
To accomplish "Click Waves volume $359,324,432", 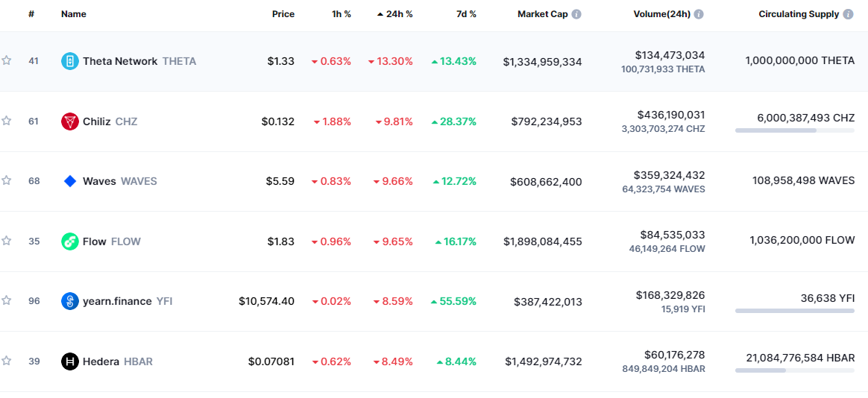I will [x=669, y=175].
